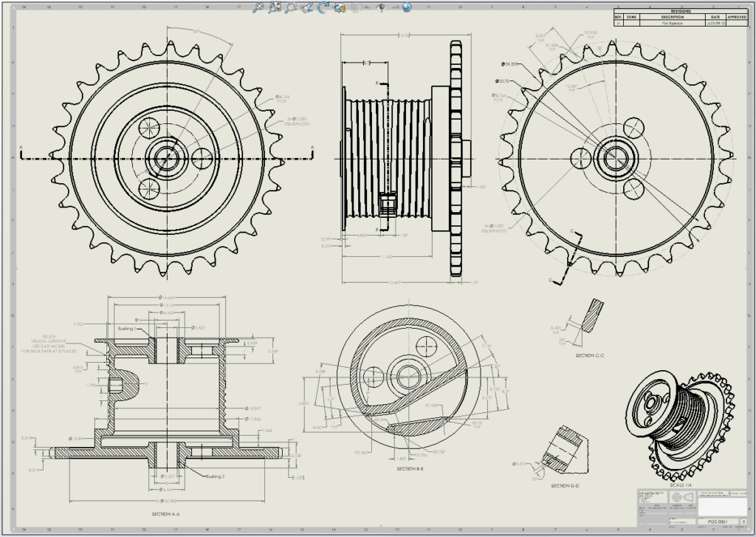Open the Hide/Show Items eye icon

tap(381, 7)
